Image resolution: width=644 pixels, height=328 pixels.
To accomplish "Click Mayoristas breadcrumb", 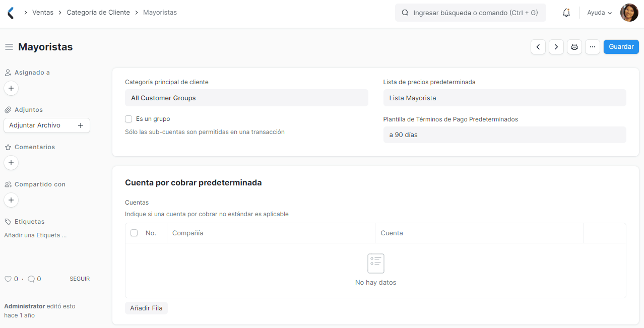I will (x=160, y=12).
